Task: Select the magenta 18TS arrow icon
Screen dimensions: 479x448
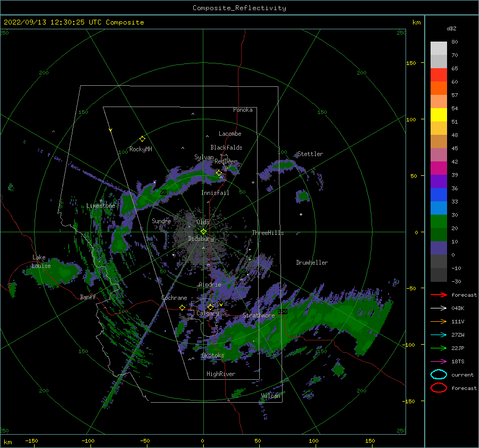Action: click(439, 362)
